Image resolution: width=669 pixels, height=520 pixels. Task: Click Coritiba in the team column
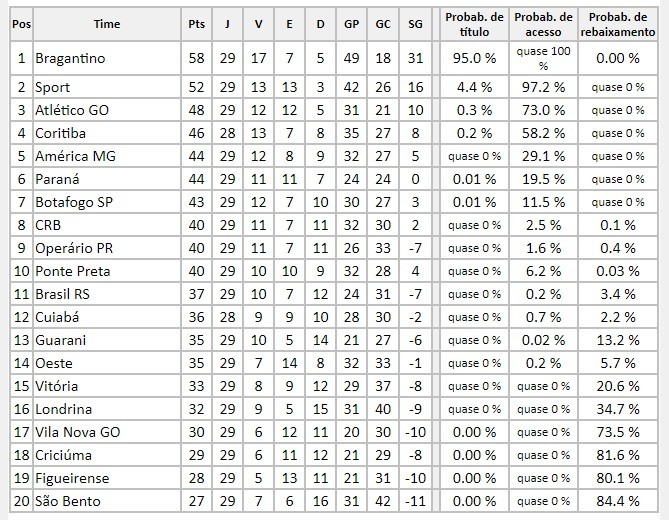click(60, 134)
